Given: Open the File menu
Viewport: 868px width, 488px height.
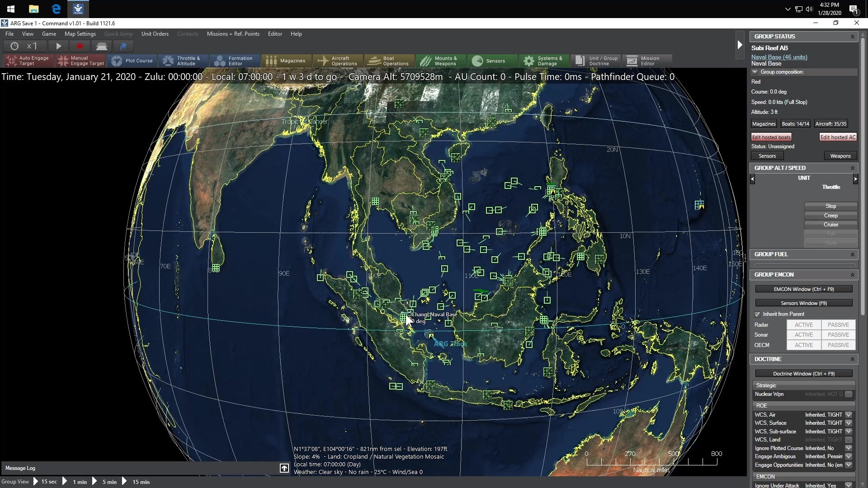Looking at the screenshot, I should click(9, 34).
